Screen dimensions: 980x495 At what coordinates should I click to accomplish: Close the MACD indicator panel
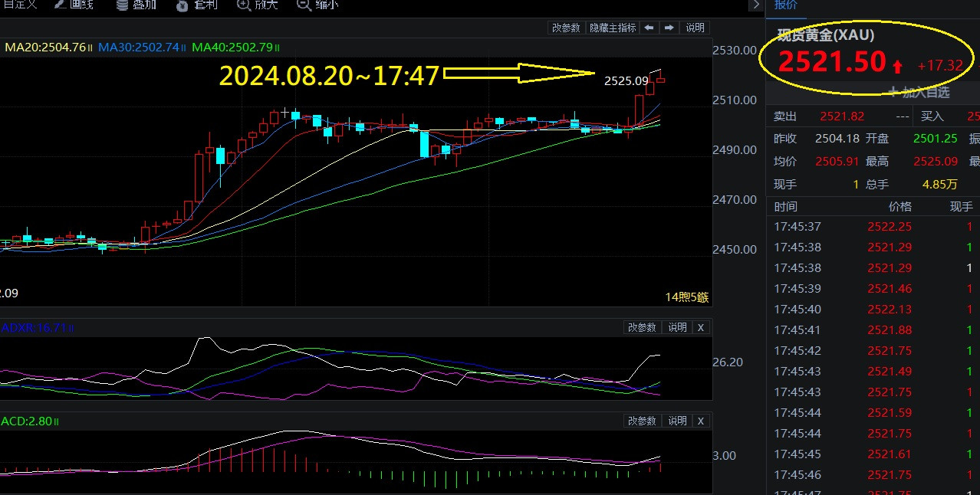point(700,421)
